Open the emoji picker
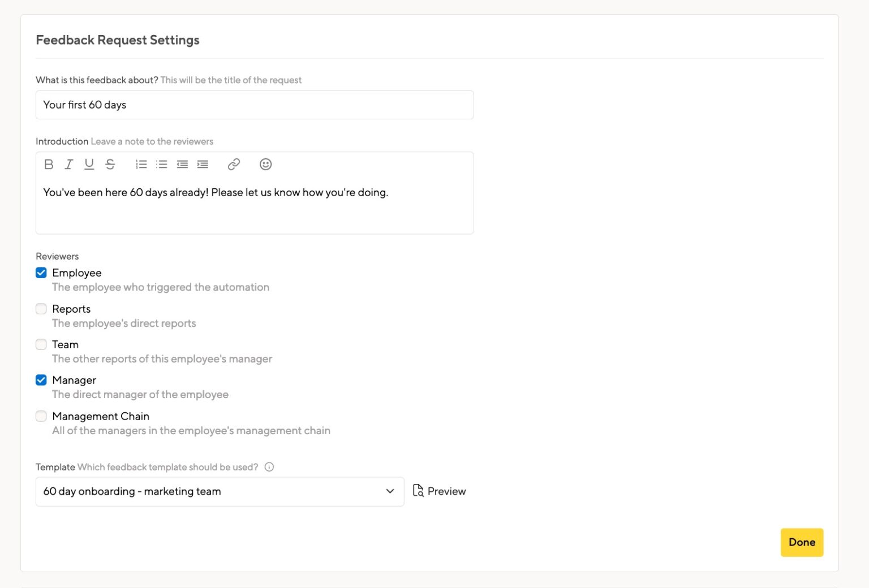The width and height of the screenshot is (869, 588). point(265,165)
